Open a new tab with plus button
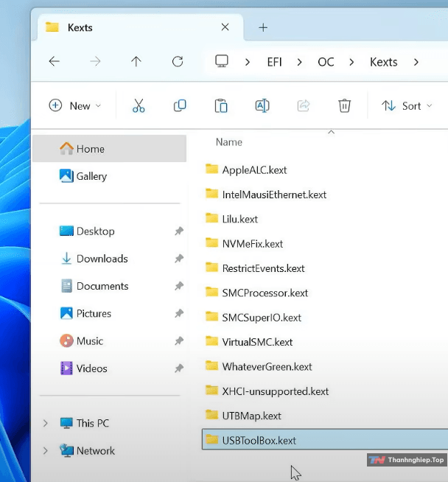 pos(263,28)
